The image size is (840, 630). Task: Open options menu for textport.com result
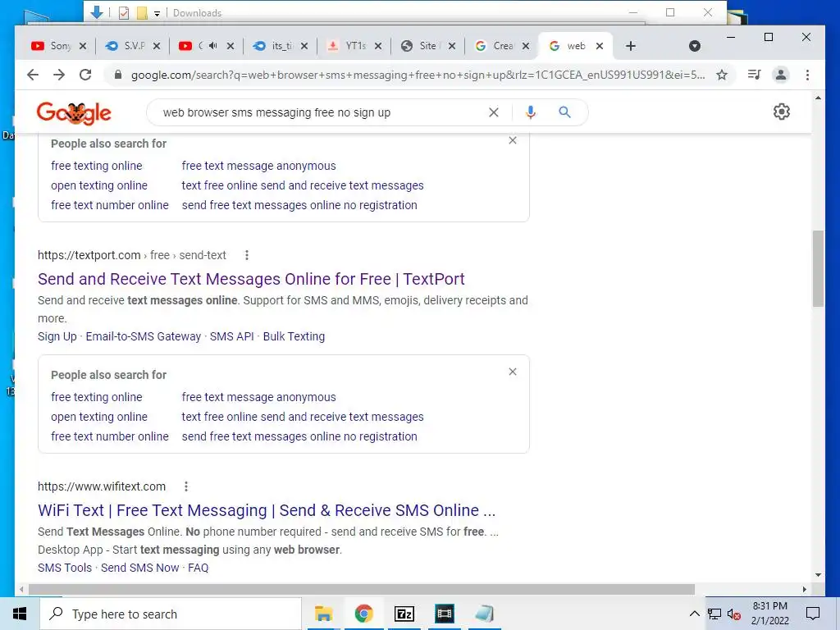coord(246,256)
